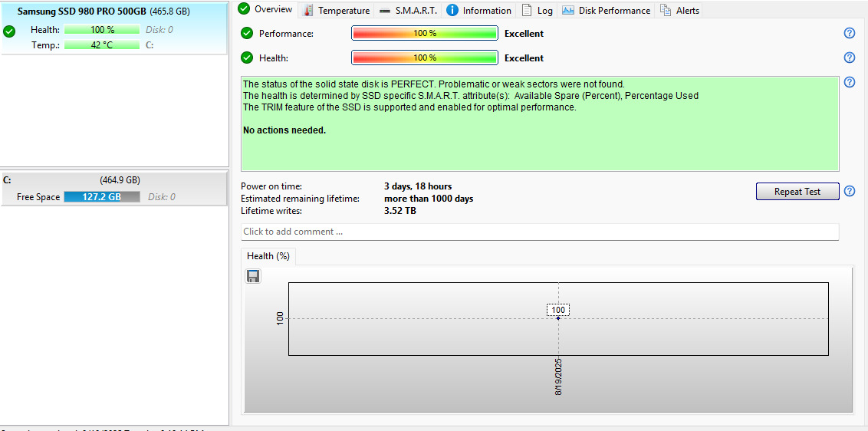Click the '(464.9 GB)' partition size text

[120, 180]
